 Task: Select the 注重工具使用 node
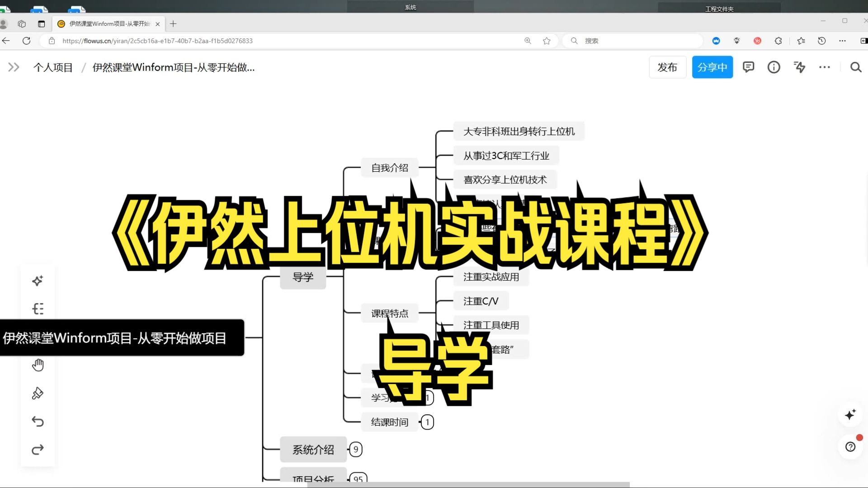pos(491,325)
